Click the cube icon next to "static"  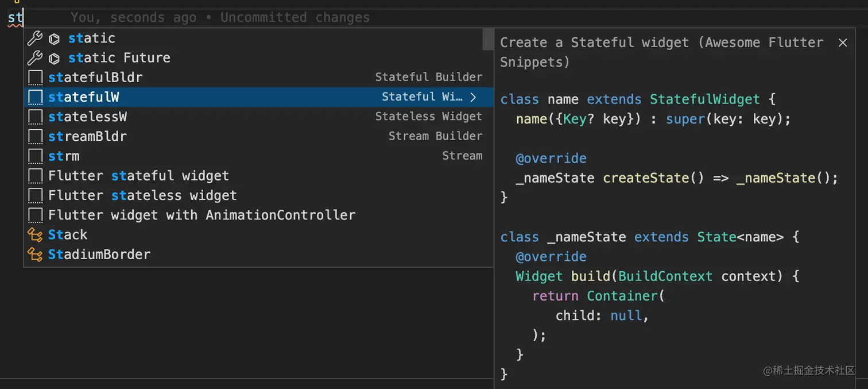pos(55,39)
